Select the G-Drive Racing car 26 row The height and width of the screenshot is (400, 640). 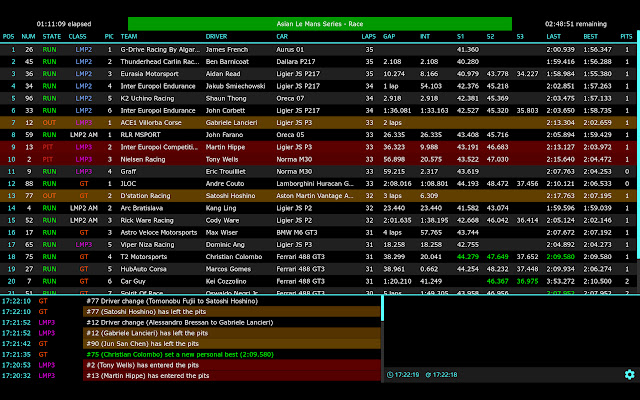pyautogui.click(x=318, y=49)
